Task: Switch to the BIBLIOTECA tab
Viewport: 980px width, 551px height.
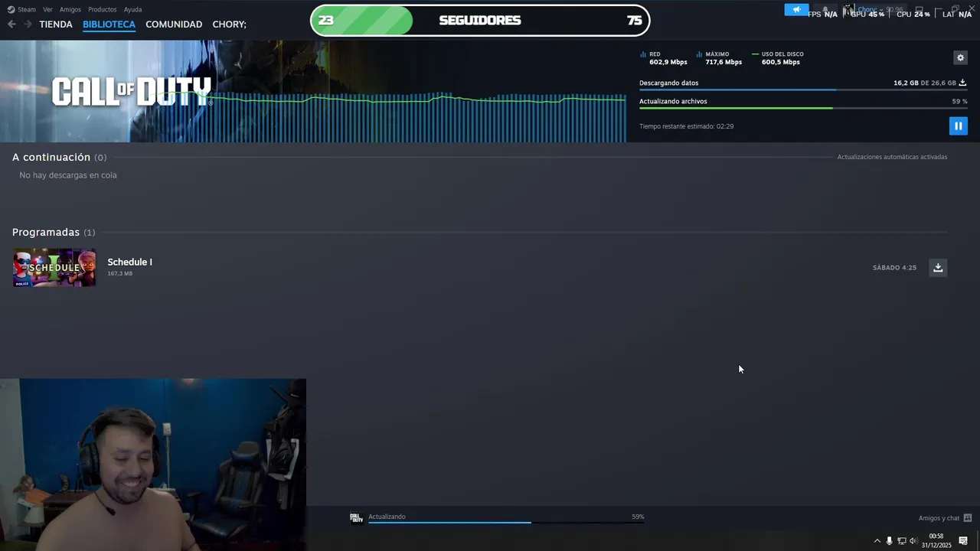Action: (x=109, y=24)
